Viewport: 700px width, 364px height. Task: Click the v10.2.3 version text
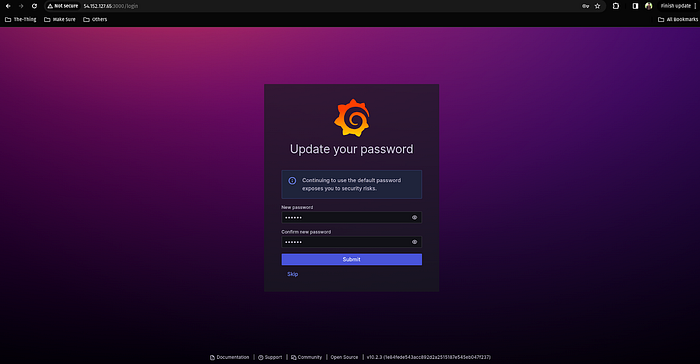429,357
